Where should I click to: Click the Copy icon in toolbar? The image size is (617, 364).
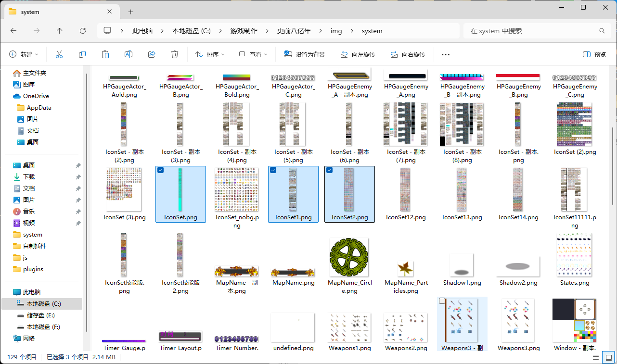click(x=82, y=54)
